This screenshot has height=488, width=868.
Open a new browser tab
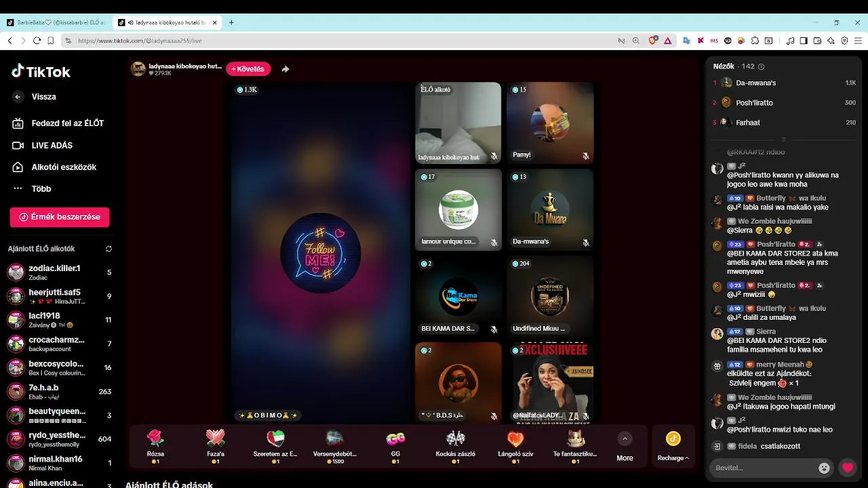tap(231, 22)
